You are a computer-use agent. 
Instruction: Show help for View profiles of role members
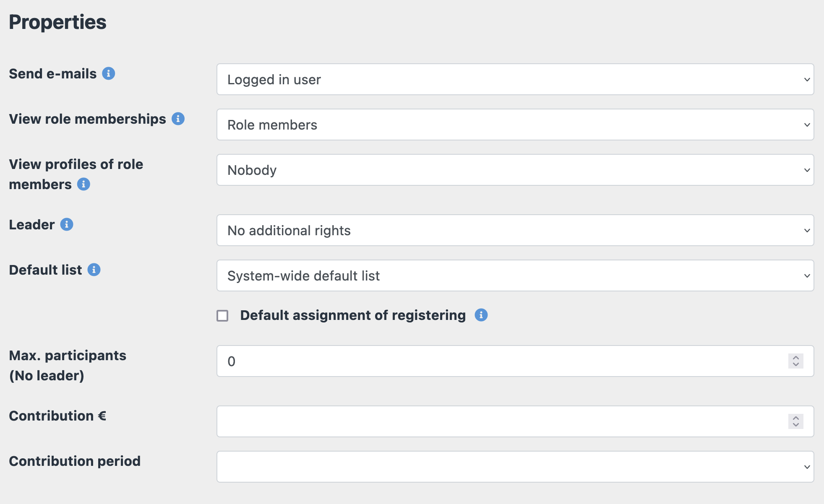click(83, 184)
